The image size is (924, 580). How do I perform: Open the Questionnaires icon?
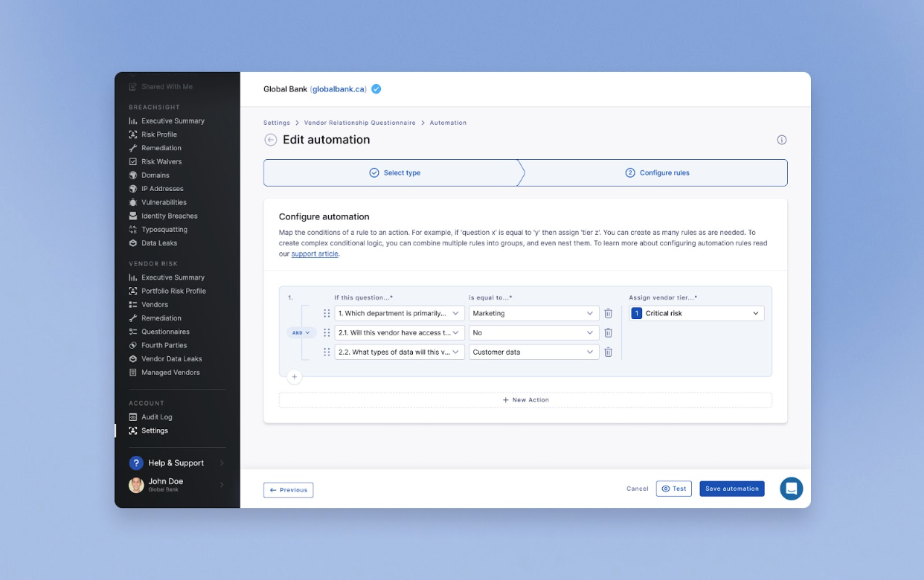pyautogui.click(x=133, y=332)
